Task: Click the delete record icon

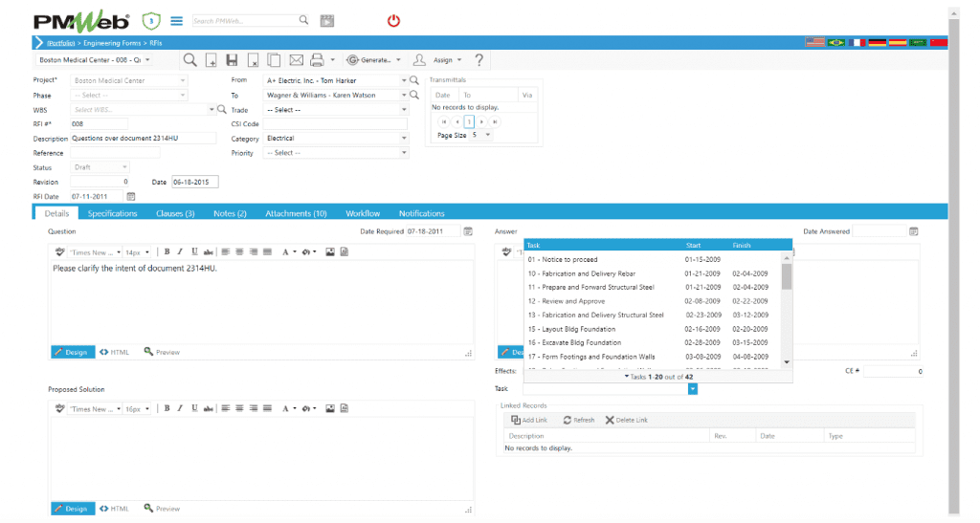Action: pos(253,60)
